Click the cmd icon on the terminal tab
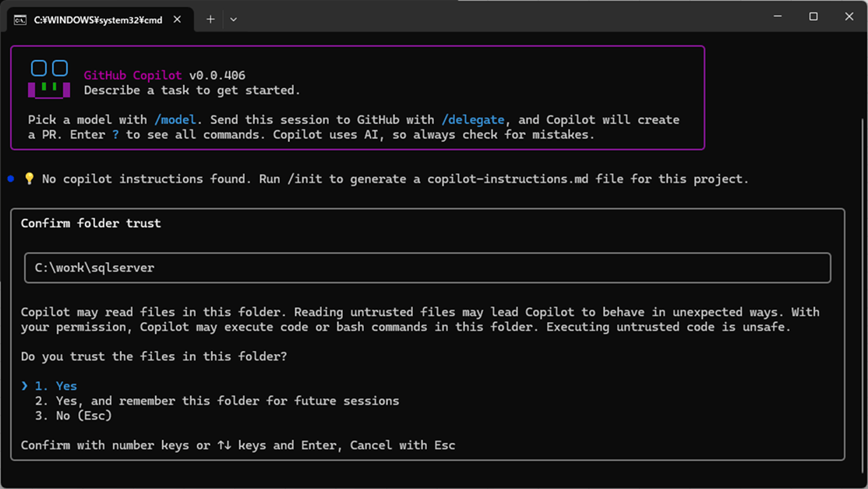Image resolution: width=868 pixels, height=489 pixels. 19,19
